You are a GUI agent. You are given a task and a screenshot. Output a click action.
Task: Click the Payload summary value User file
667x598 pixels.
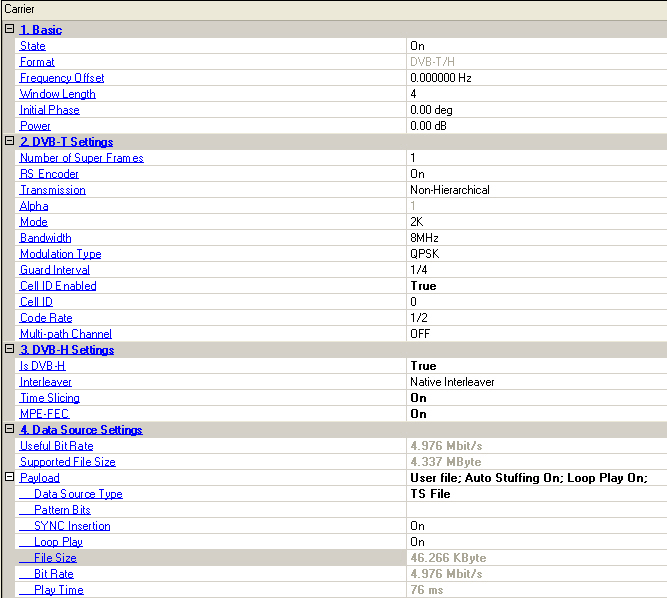click(529, 478)
